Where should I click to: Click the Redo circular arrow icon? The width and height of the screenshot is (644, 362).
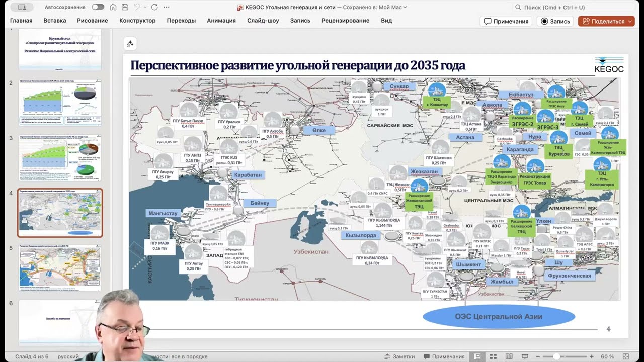pos(154,7)
